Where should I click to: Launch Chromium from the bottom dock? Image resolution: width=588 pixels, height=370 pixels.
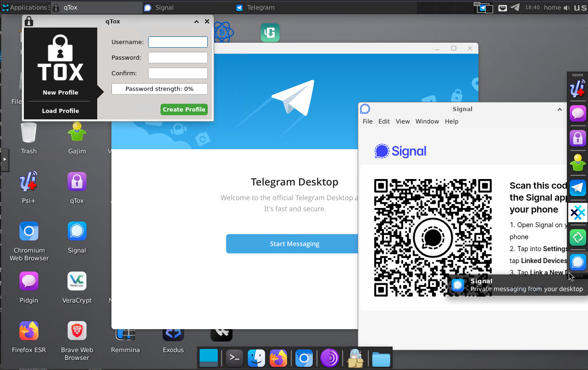click(x=304, y=358)
